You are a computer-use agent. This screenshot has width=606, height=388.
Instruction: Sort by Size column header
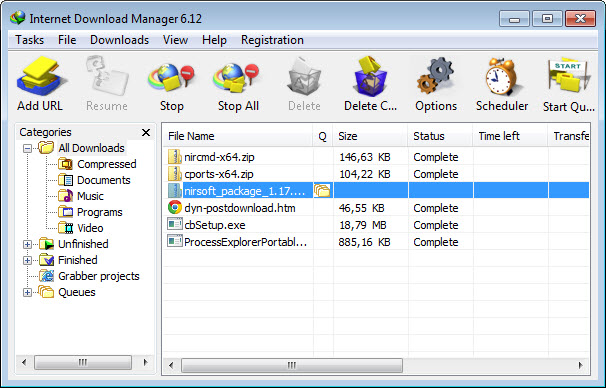(370, 136)
